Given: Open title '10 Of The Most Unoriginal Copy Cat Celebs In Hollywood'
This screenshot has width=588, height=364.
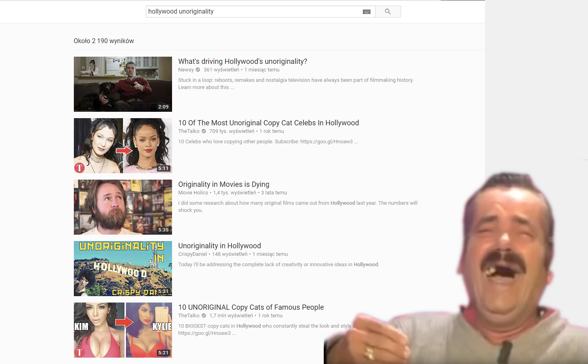Looking at the screenshot, I should (269, 123).
